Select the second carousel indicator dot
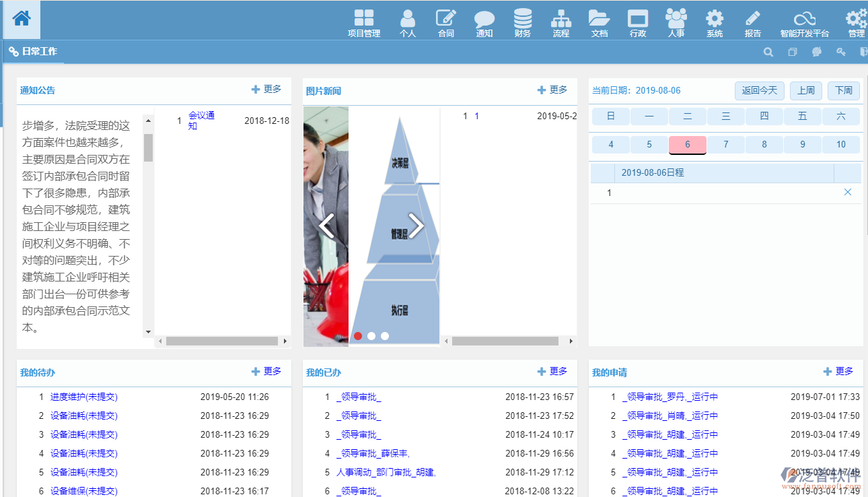This screenshot has width=868, height=497. tap(371, 336)
